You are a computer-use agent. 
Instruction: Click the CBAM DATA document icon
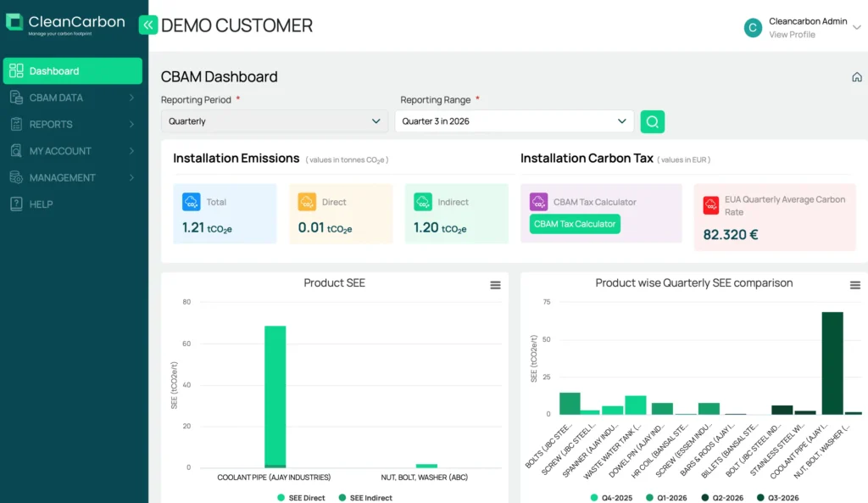(16, 98)
